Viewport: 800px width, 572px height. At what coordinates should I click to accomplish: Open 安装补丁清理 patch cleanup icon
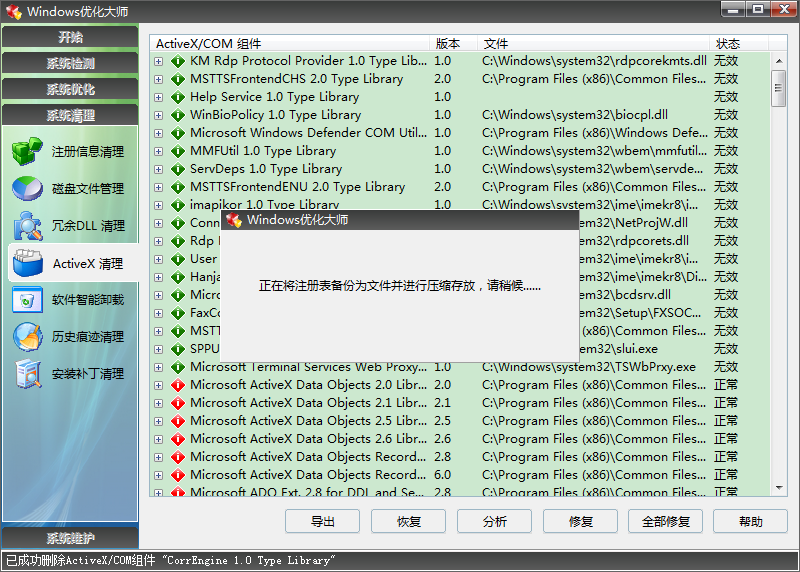(28, 374)
